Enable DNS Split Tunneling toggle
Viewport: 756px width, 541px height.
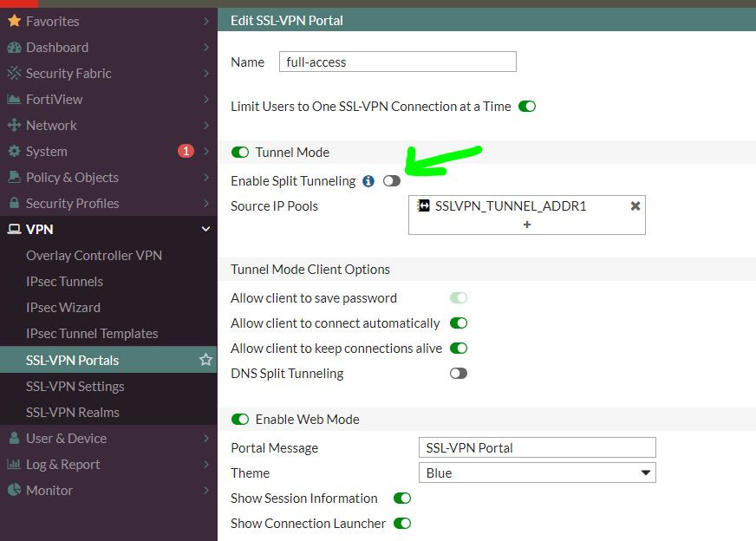pos(459,373)
